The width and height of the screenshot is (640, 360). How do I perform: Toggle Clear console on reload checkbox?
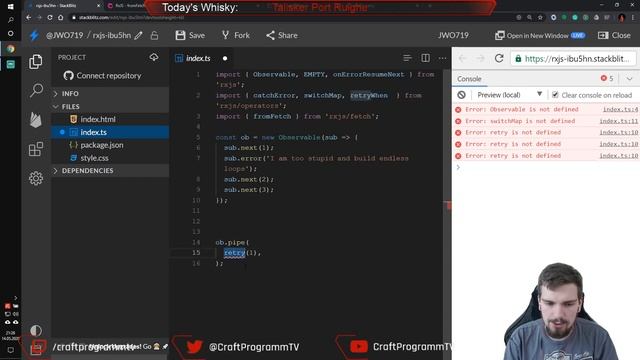tap(555, 95)
